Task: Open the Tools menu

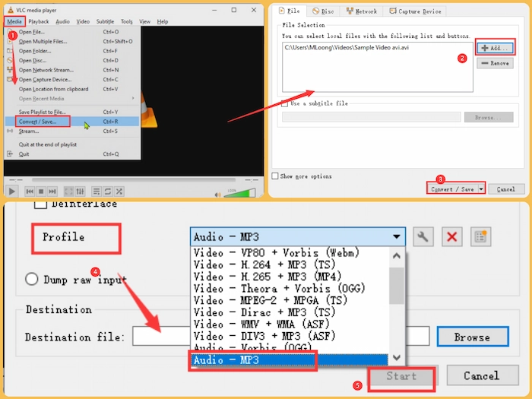Action: [x=127, y=21]
